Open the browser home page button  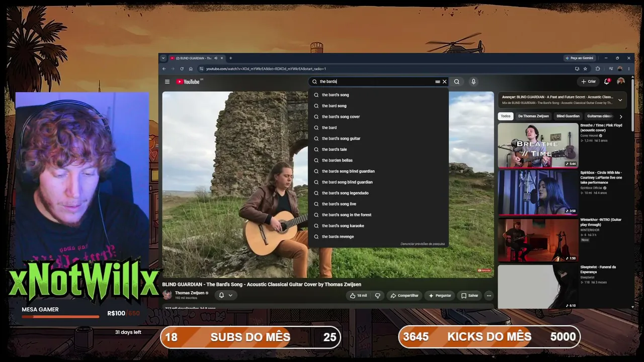click(191, 69)
